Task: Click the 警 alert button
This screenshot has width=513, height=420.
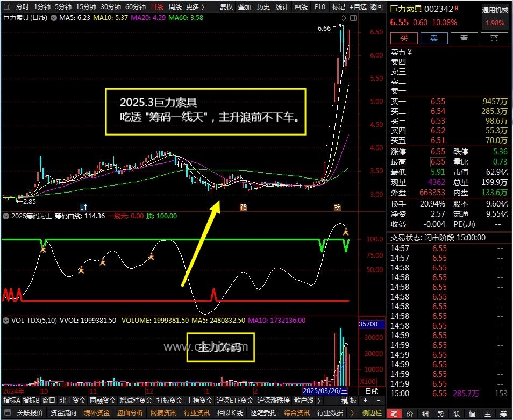Action: coord(494,38)
